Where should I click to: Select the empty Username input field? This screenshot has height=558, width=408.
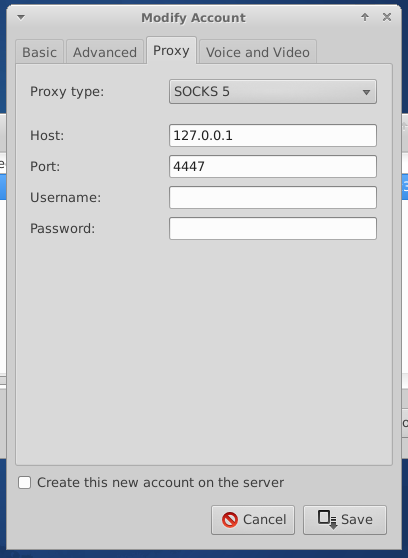tap(273, 198)
